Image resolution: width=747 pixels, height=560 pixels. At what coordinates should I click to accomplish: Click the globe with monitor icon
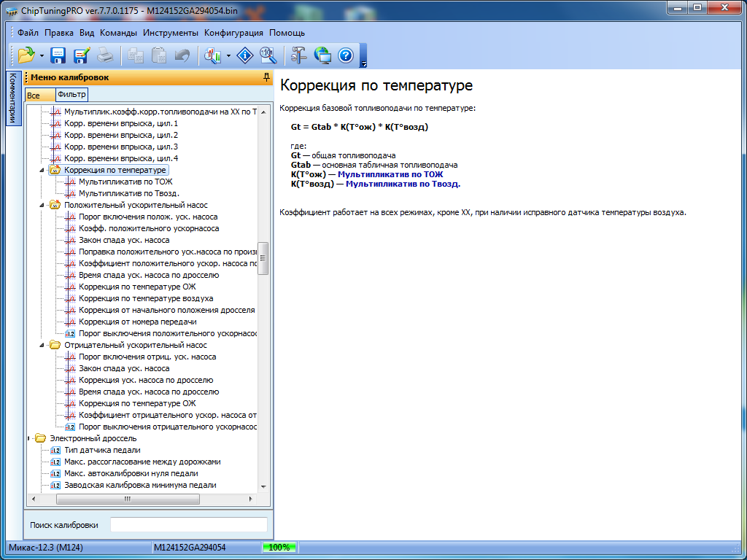322,55
